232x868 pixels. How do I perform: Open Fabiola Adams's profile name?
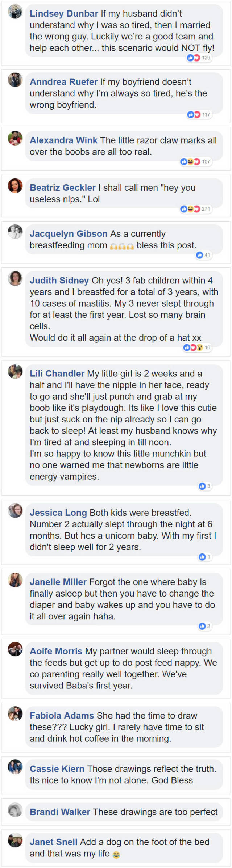click(62, 716)
